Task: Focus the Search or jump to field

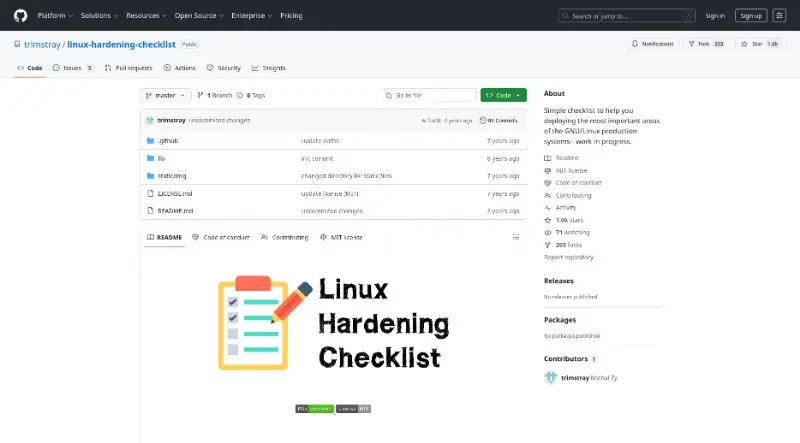Action: pos(627,16)
